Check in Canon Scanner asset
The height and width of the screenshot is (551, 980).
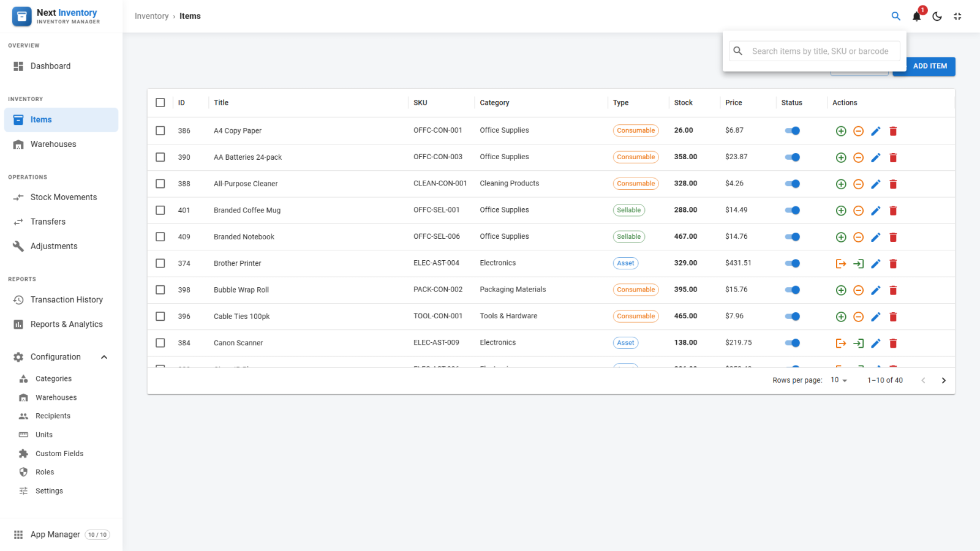pyautogui.click(x=858, y=343)
